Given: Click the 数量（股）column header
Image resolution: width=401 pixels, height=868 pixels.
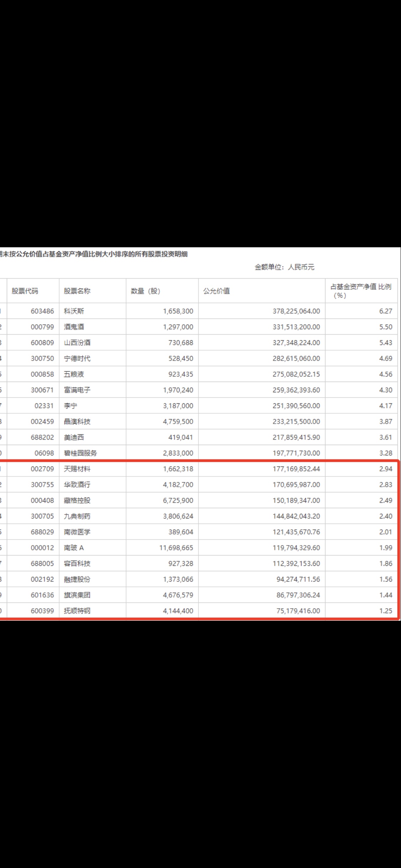Looking at the screenshot, I should point(145,291).
